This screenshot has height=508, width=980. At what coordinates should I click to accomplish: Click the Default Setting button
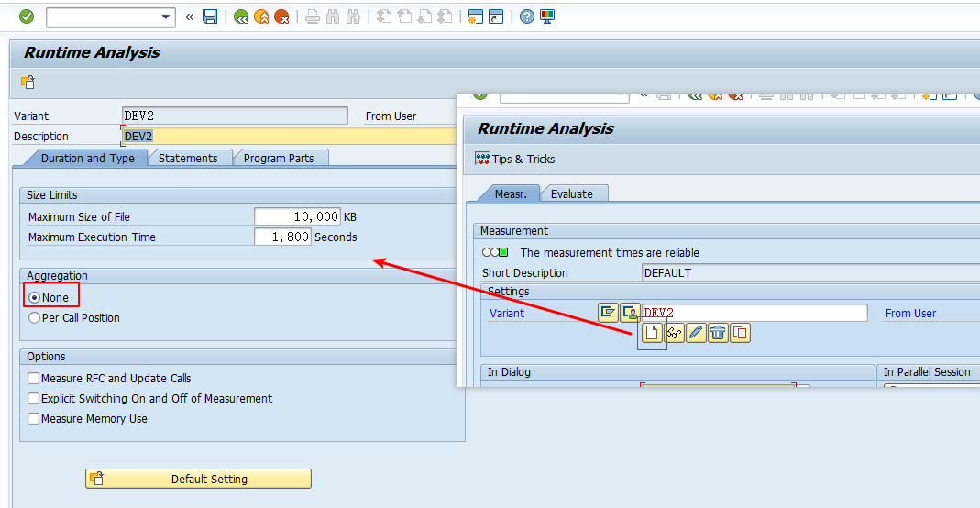coord(198,479)
